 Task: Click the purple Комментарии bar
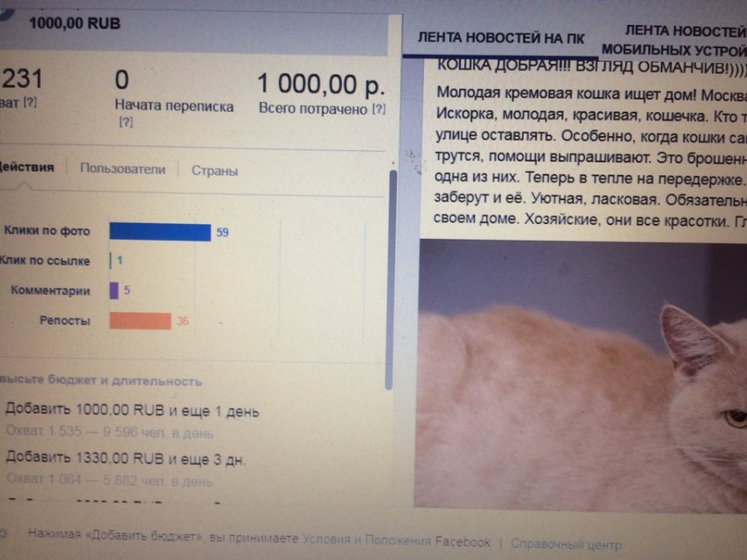[114, 290]
